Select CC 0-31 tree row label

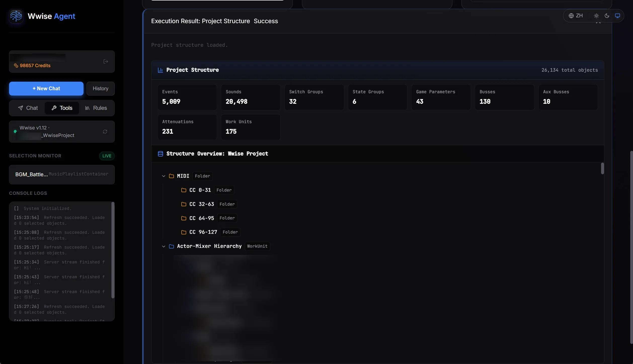[x=200, y=190]
